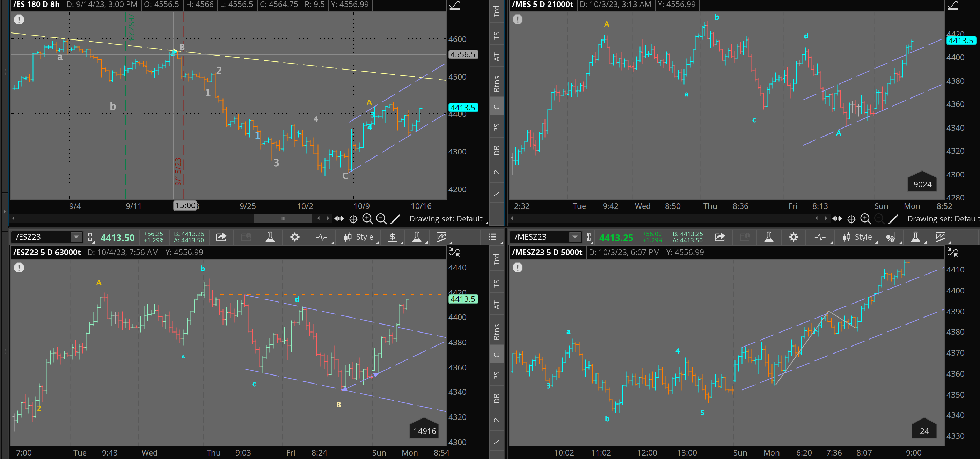Open the /MESZ23 symbol dropdown arrow
Screen dimensions: 980x459
[x=575, y=237]
